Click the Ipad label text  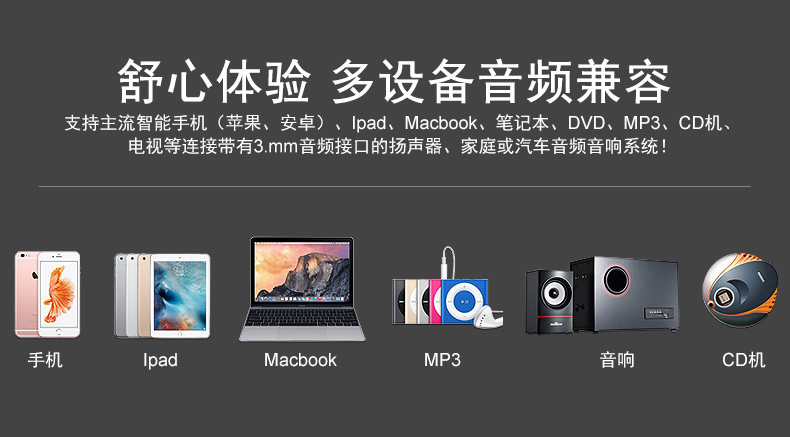(x=160, y=360)
